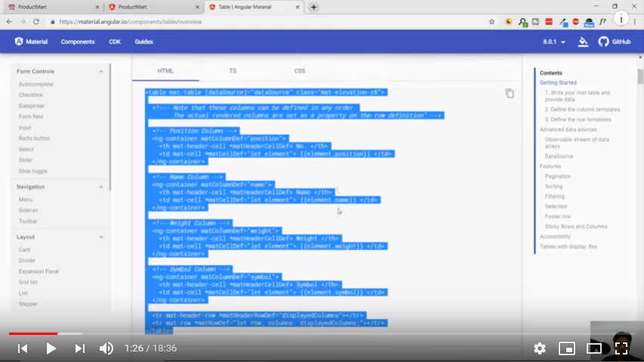
Task: Switch to the TS code tab
Action: click(233, 71)
